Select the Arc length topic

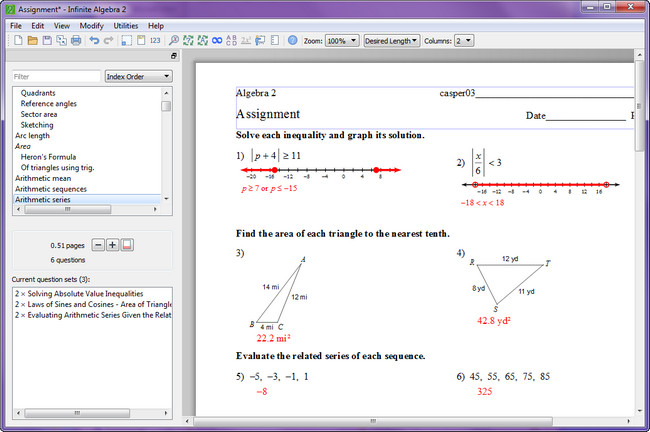point(32,136)
